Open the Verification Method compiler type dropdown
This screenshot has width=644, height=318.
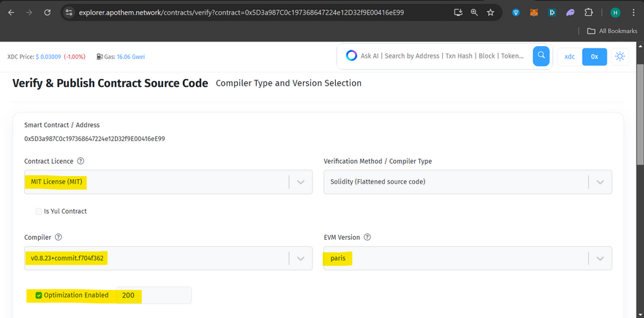pyautogui.click(x=600, y=182)
